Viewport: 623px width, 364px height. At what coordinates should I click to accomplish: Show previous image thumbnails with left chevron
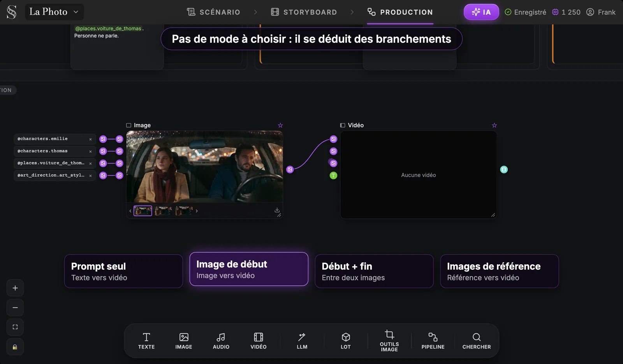(130, 211)
